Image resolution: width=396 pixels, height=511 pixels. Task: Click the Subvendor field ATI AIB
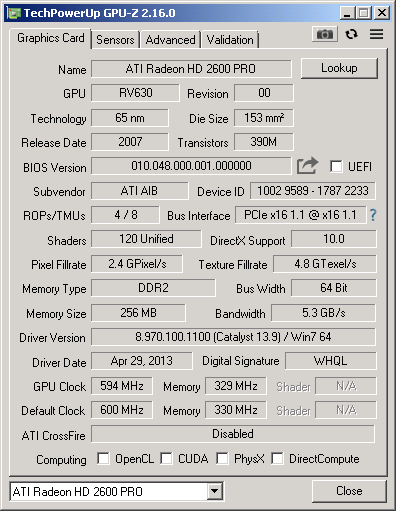140,191
